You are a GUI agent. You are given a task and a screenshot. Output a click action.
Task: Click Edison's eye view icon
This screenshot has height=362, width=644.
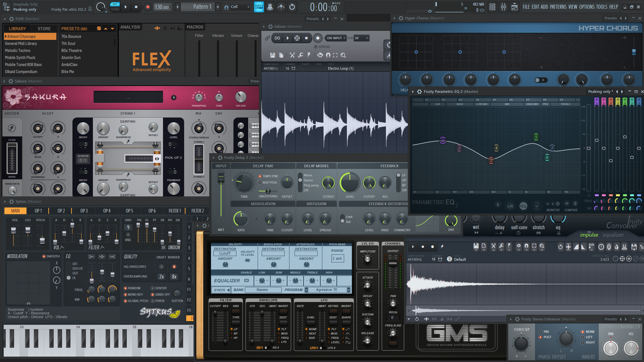pos(320,55)
